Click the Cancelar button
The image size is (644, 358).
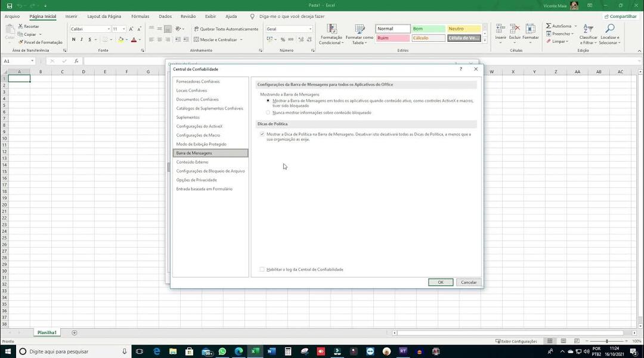[469, 282]
